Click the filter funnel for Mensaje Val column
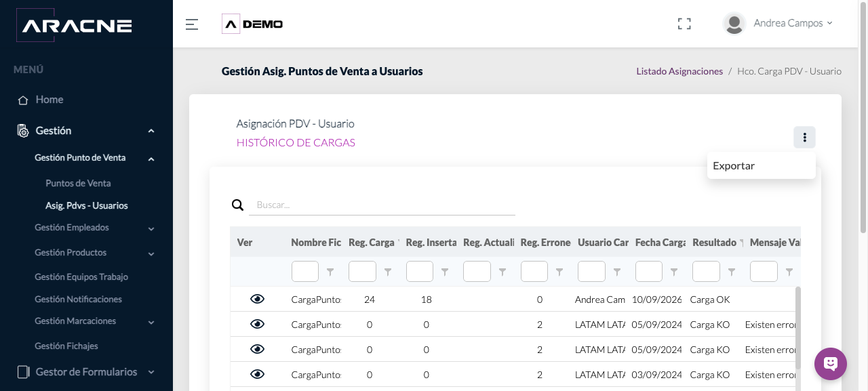This screenshot has height=391, width=868. 789,272
